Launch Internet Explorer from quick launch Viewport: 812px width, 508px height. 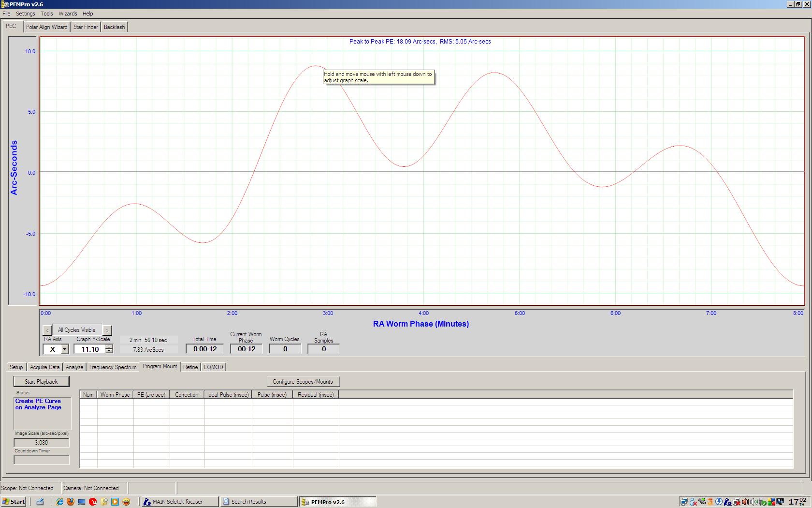[59, 502]
